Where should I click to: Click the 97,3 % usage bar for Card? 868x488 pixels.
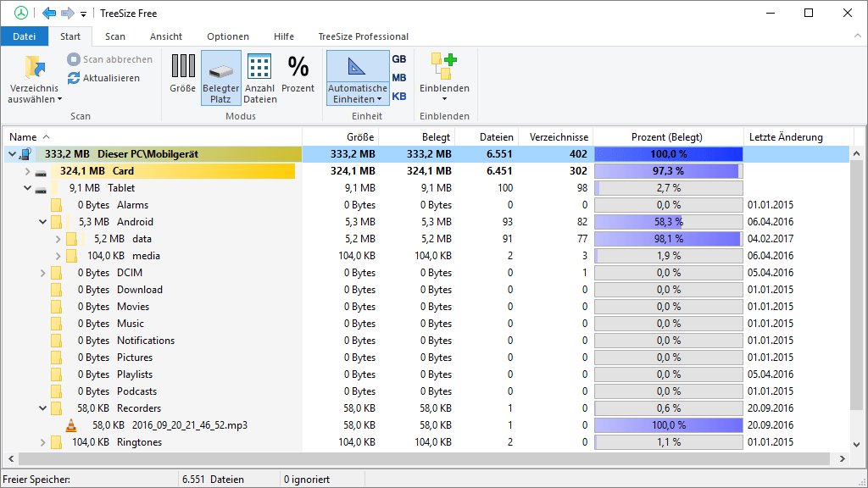[668, 171]
